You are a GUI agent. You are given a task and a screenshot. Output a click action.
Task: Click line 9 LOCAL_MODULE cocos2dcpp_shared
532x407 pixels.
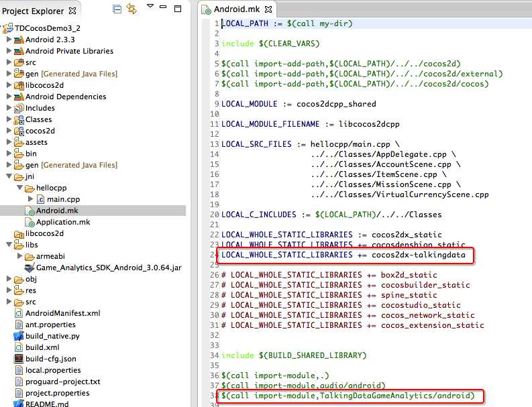tap(299, 104)
